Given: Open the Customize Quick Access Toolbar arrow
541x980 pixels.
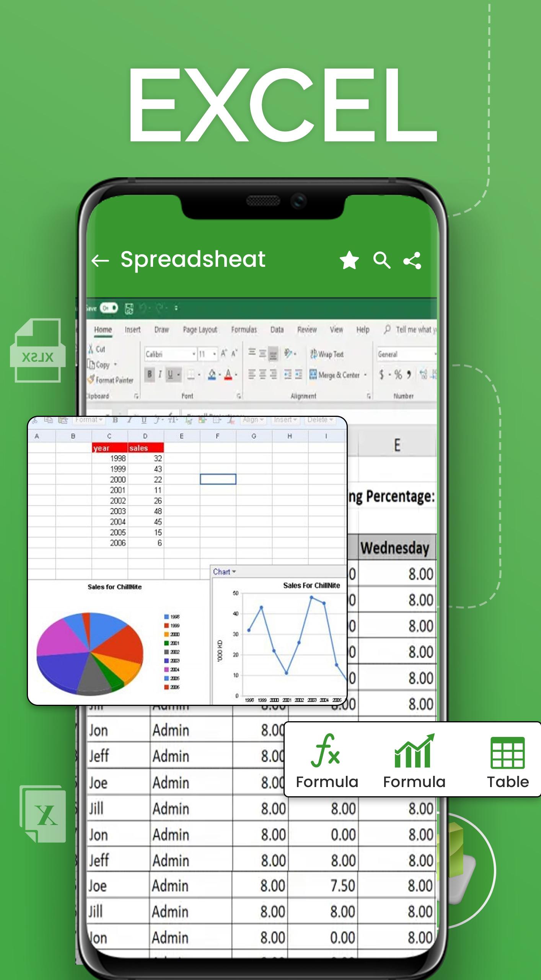Looking at the screenshot, I should [176, 308].
